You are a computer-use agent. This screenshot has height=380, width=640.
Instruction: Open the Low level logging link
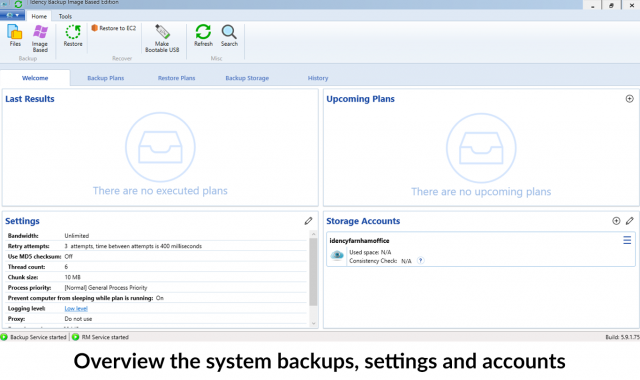[76, 309]
